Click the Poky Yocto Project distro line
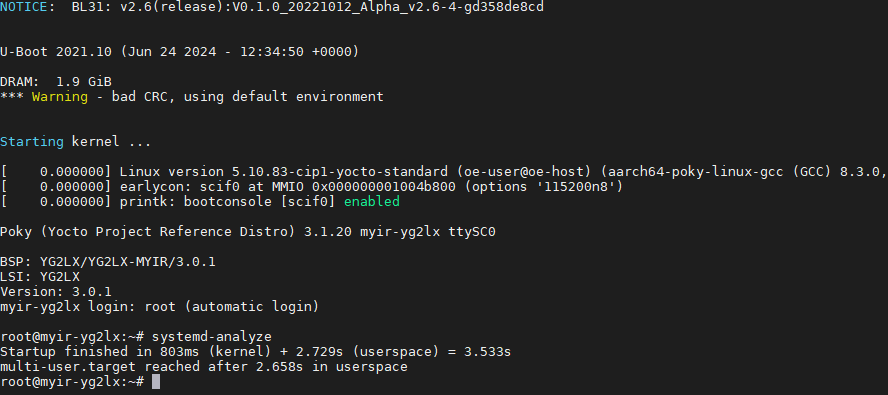The image size is (888, 395). click(x=247, y=232)
